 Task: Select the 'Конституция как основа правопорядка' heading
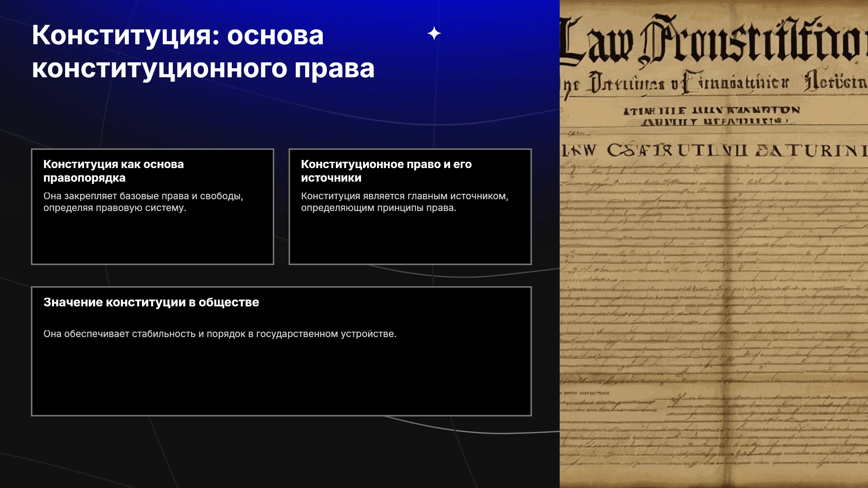113,171
